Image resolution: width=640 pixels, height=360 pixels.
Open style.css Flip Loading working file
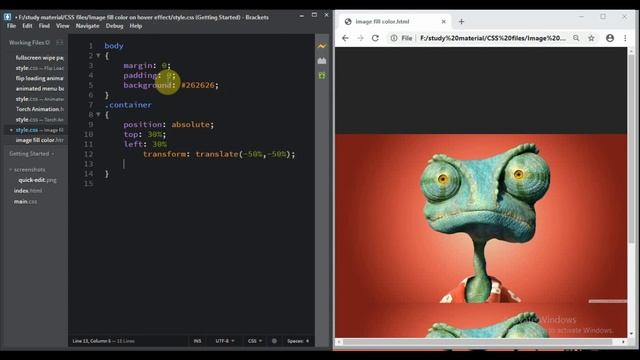coord(39,68)
